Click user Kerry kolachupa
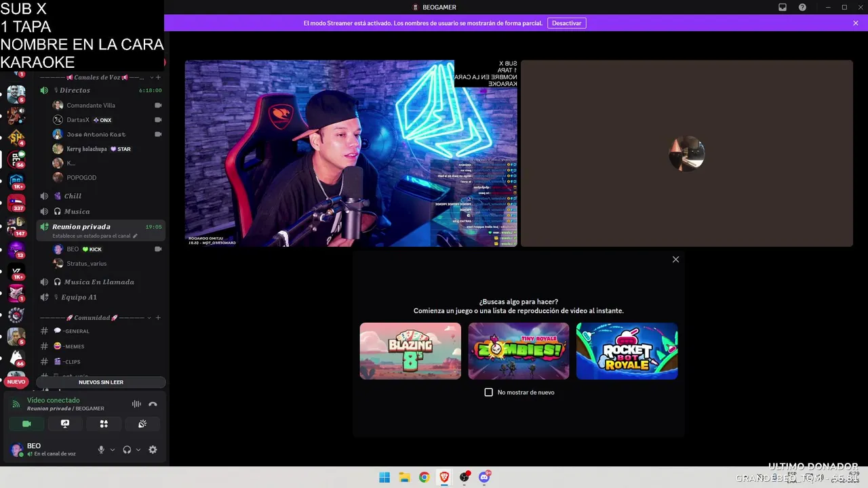This screenshot has height=488, width=868. (87, 149)
